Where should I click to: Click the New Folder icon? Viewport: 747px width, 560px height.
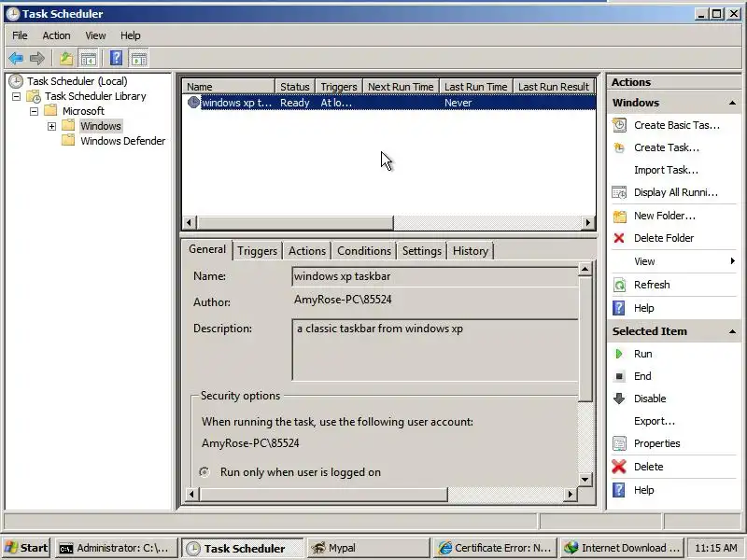click(x=619, y=216)
